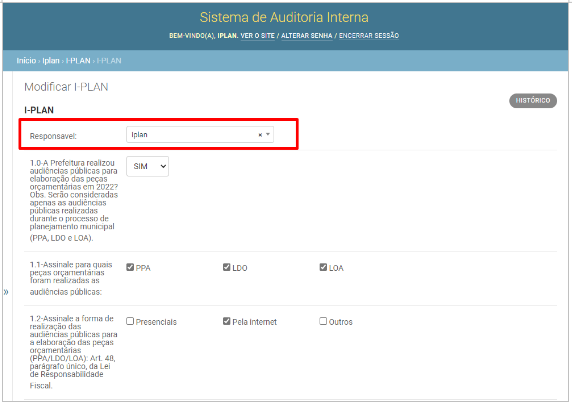Click the question 1.0 label text
Image resolution: width=572 pixels, height=404 pixels.
coord(74,200)
